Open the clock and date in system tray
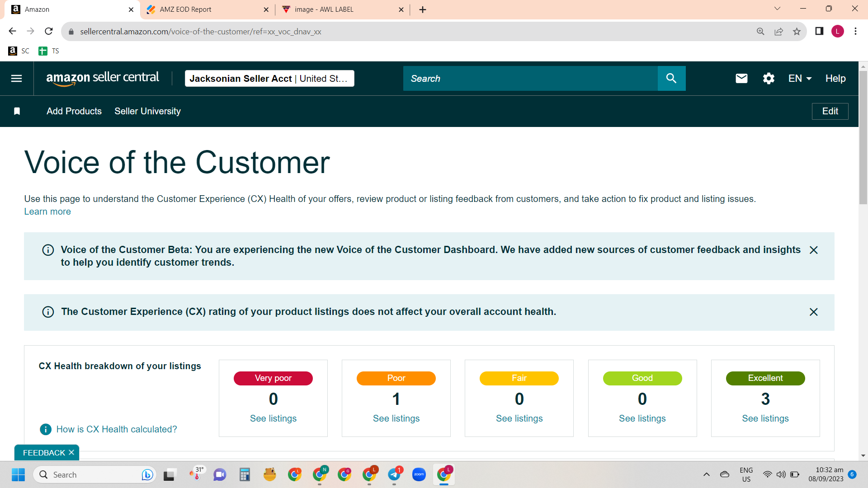The height and width of the screenshot is (488, 868). 826,474
